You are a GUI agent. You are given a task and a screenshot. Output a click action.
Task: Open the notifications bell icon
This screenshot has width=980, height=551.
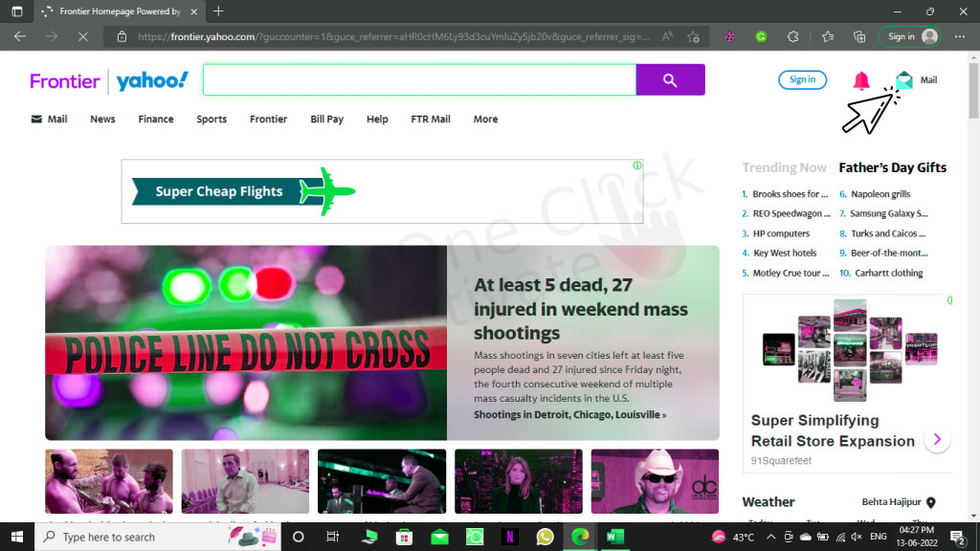tap(861, 80)
